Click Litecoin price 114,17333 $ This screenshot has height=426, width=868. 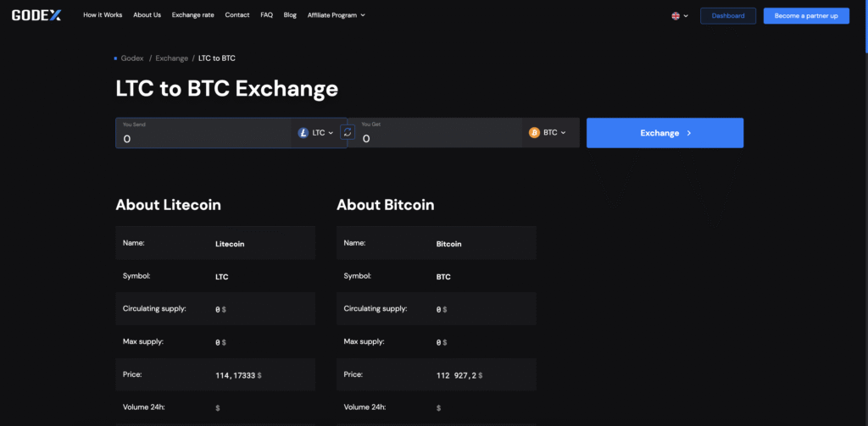point(238,376)
